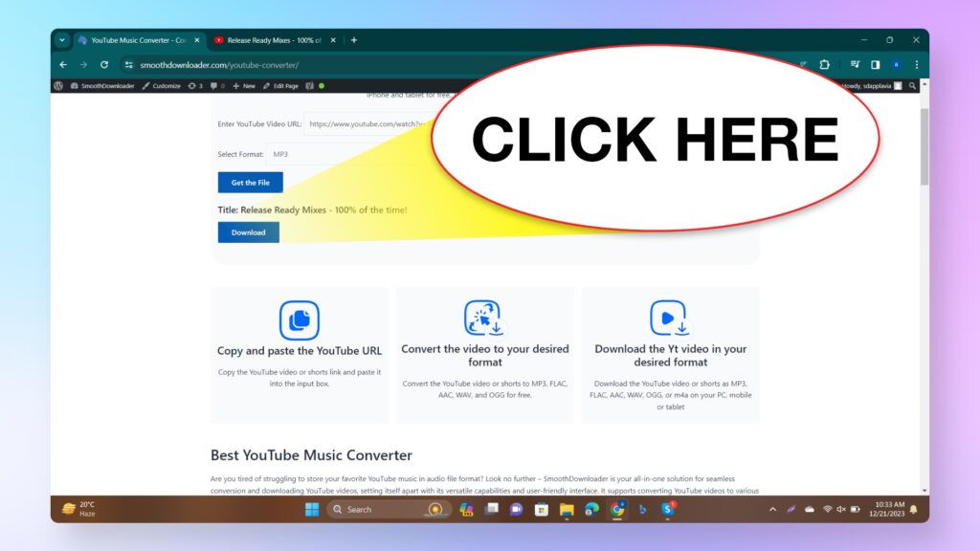Go back to the previous page
The width and height of the screenshot is (980, 551).
(x=63, y=65)
